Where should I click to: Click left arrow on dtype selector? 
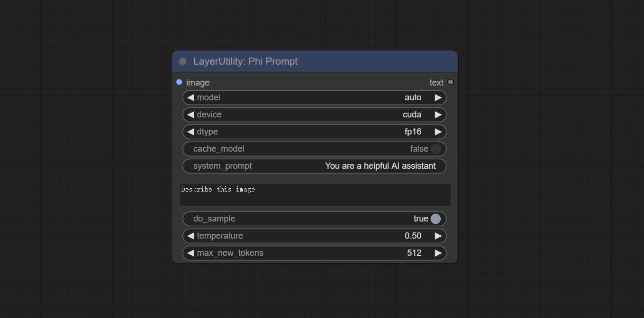point(190,132)
